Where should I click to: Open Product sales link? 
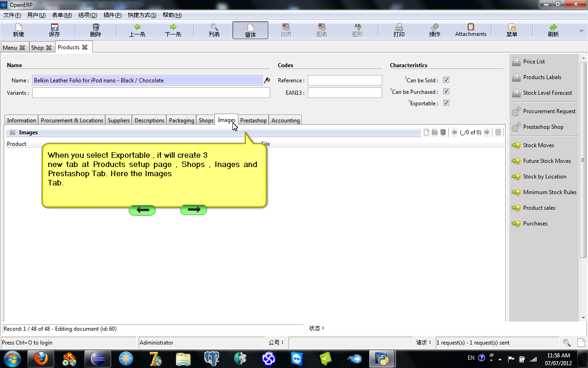coord(539,208)
